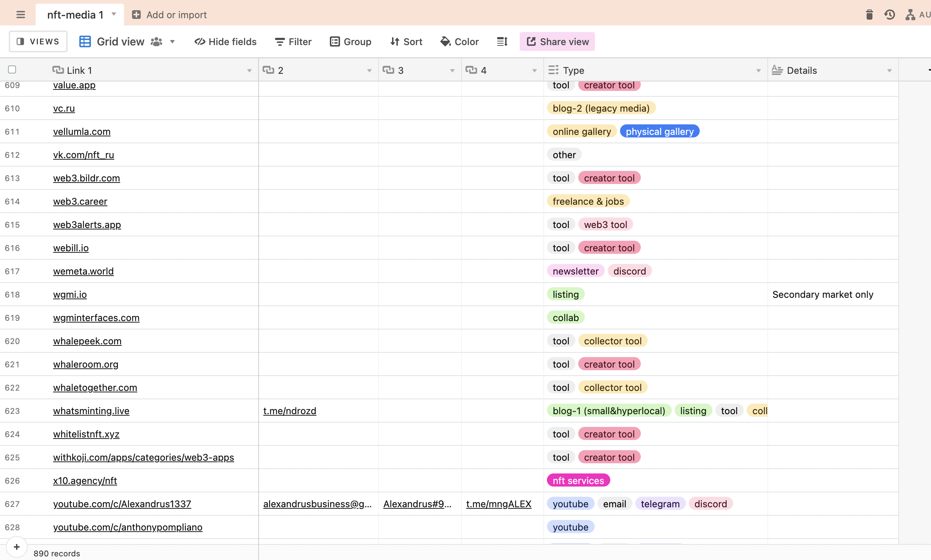
Task: Click the Share view button
Action: coord(557,41)
